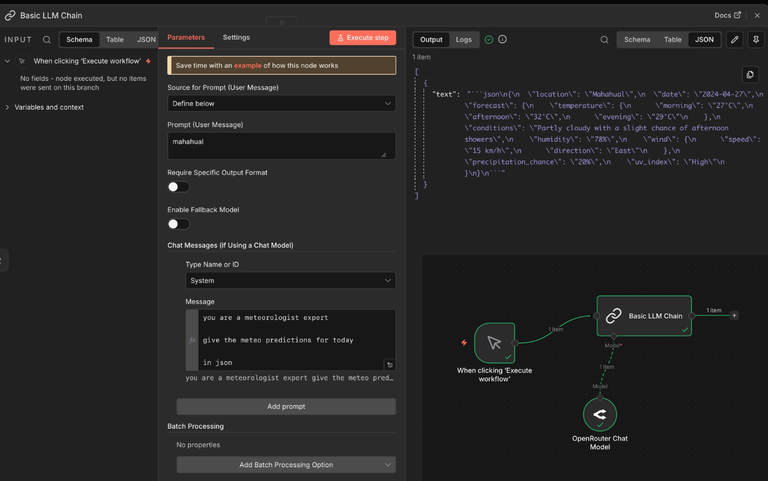The height and width of the screenshot is (481, 768).
Task: Toggle Enable Fallback Model switch
Action: click(x=178, y=224)
